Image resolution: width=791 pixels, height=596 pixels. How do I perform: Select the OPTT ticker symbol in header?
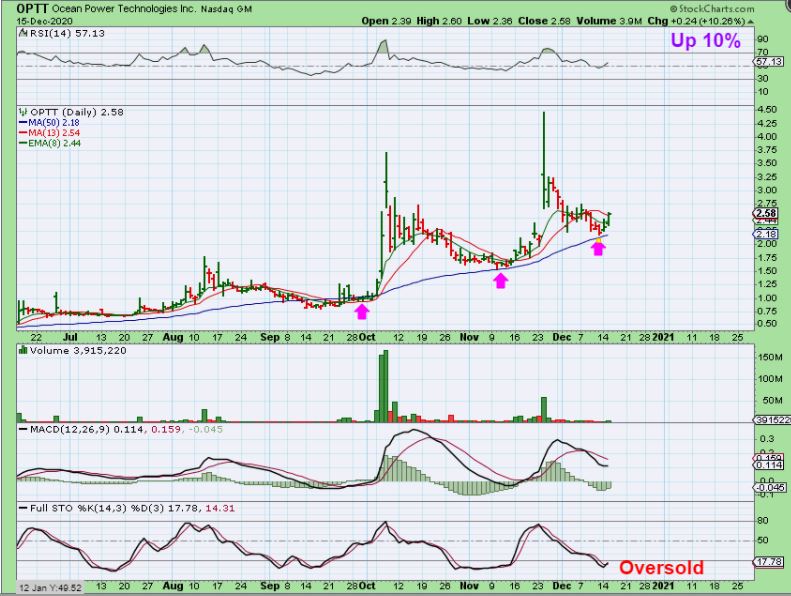33,9
